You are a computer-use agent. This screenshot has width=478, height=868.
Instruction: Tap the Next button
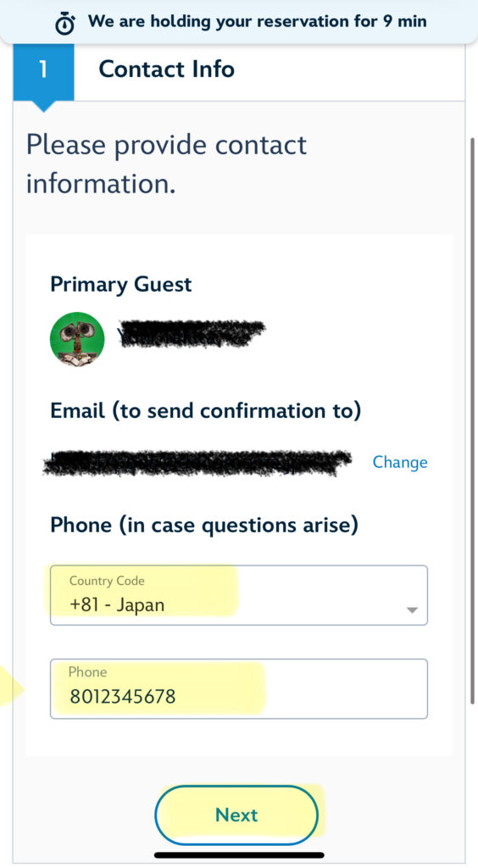pos(236,815)
